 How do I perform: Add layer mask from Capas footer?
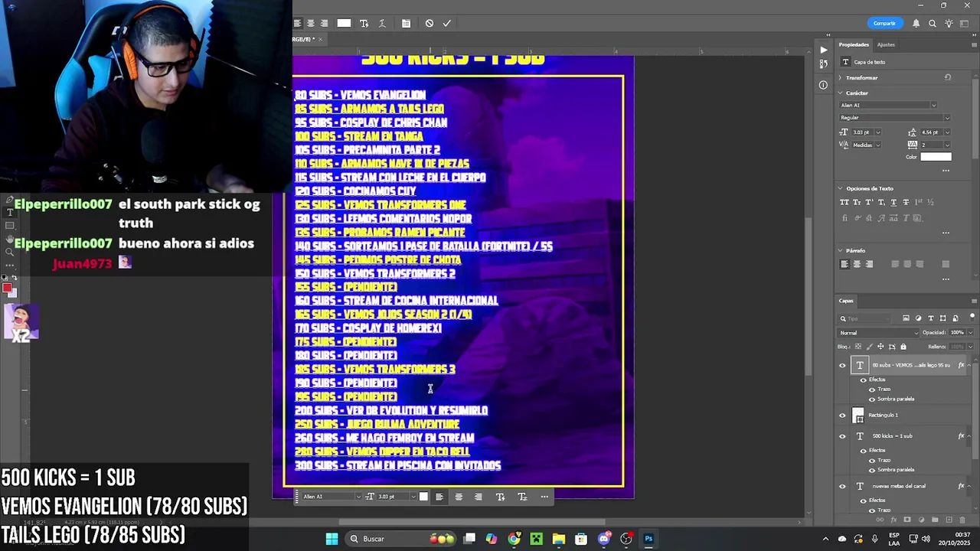point(907,520)
